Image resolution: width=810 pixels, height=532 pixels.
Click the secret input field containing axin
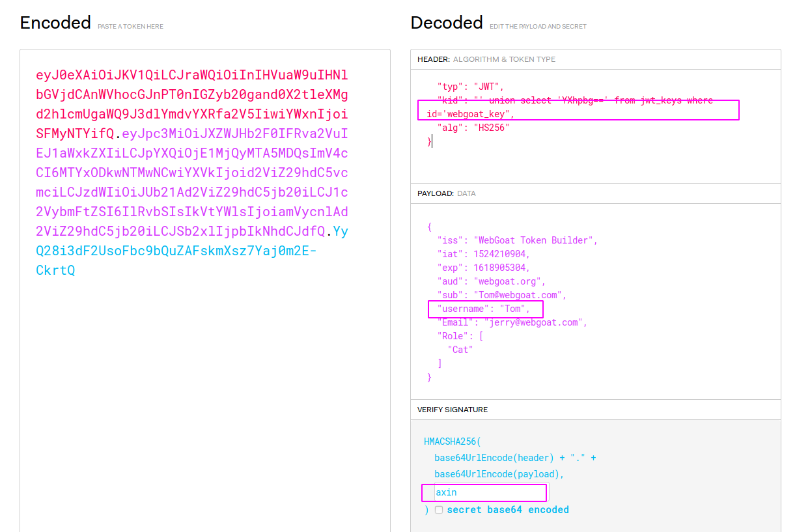492,492
